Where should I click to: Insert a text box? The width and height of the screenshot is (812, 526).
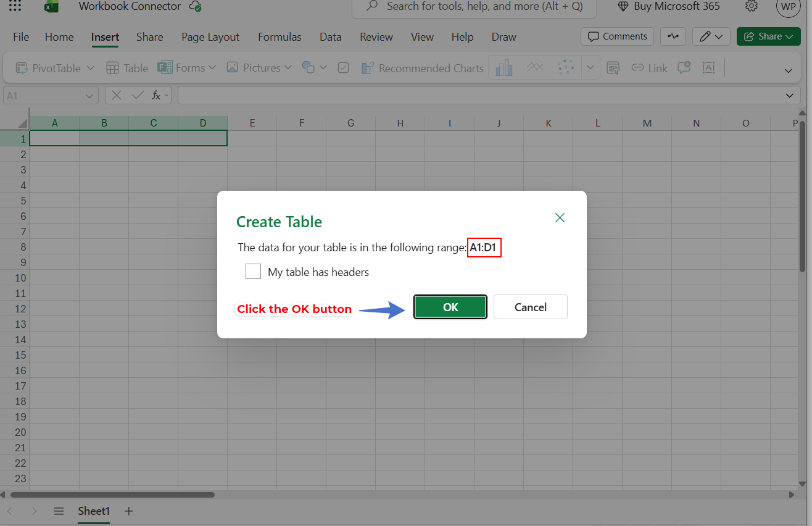pos(708,68)
